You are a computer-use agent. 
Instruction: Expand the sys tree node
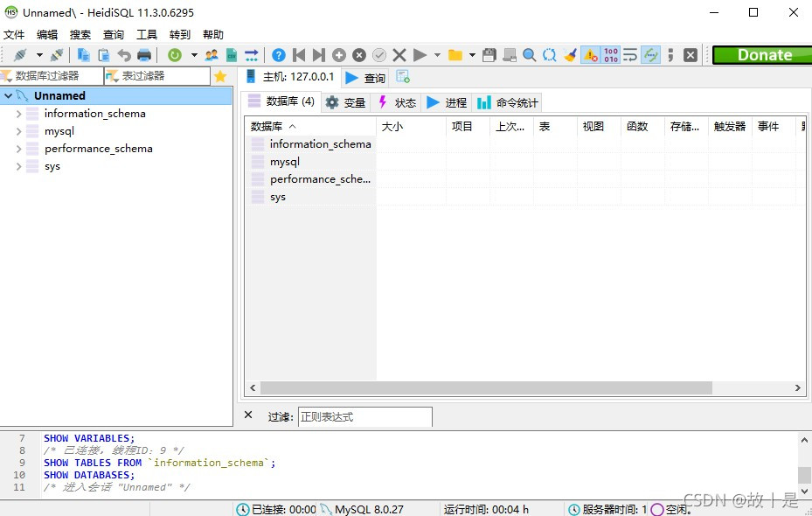18,166
